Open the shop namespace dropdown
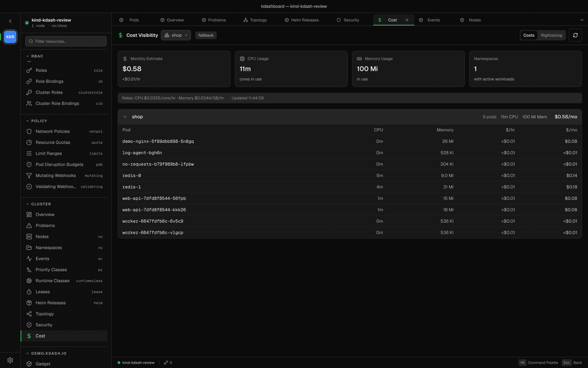Screen dimensions: 588x368 pos(176,35)
